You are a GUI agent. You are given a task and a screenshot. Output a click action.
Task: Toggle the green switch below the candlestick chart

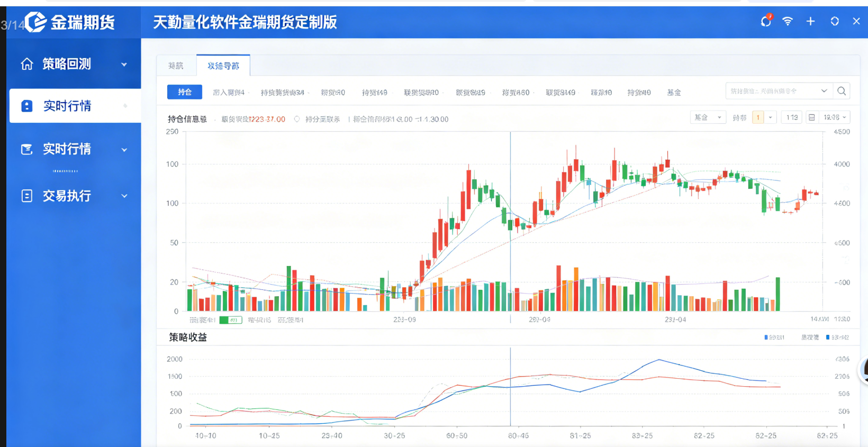[x=231, y=320]
